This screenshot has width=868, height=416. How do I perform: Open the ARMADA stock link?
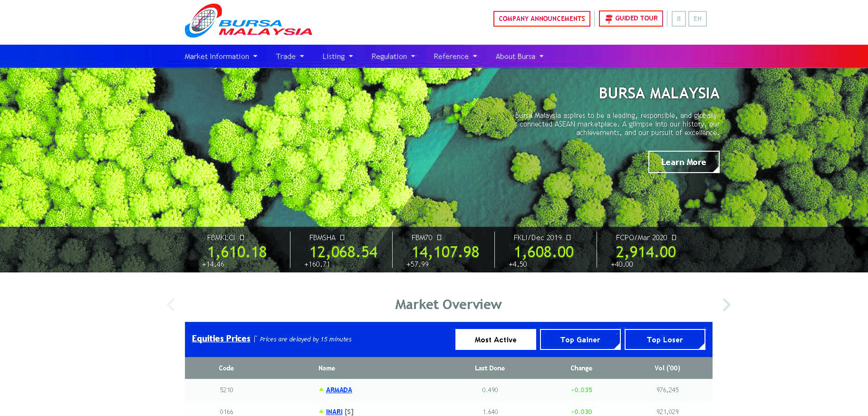[x=339, y=390]
